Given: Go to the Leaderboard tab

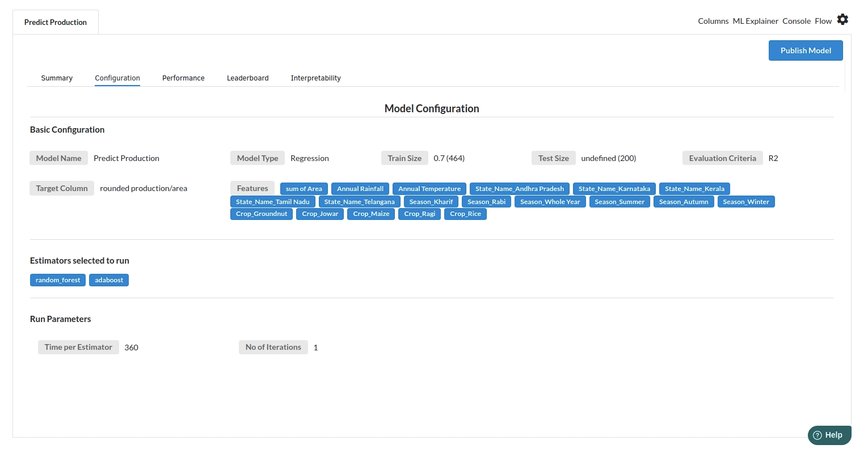Looking at the screenshot, I should [247, 78].
